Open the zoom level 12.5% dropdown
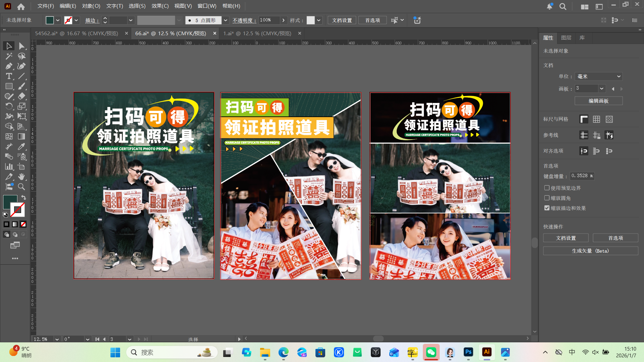644x362 pixels. coord(57,339)
